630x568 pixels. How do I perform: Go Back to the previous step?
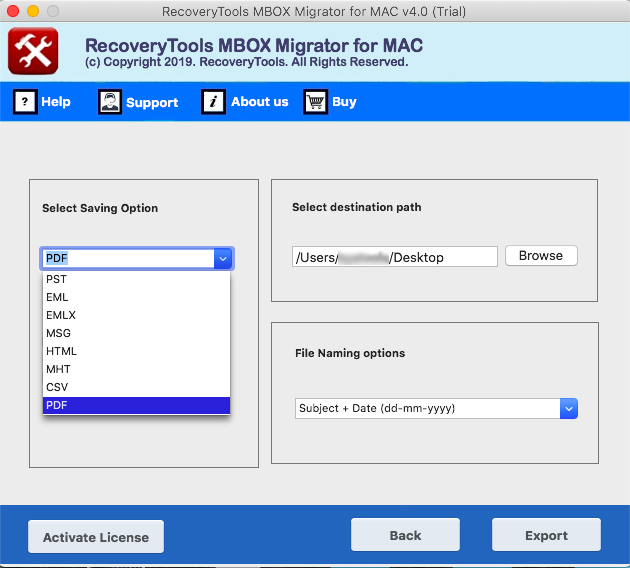(x=405, y=535)
